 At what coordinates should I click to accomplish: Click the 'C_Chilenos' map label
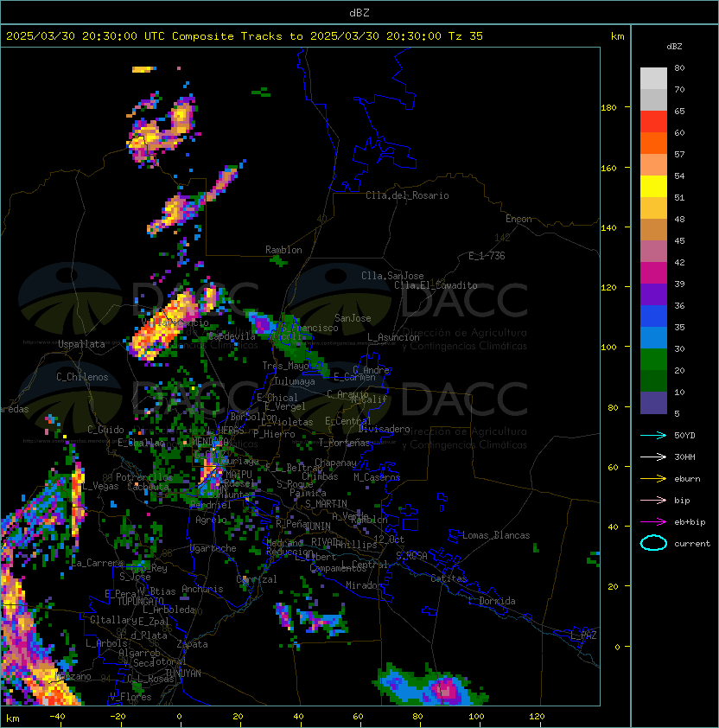coord(82,377)
